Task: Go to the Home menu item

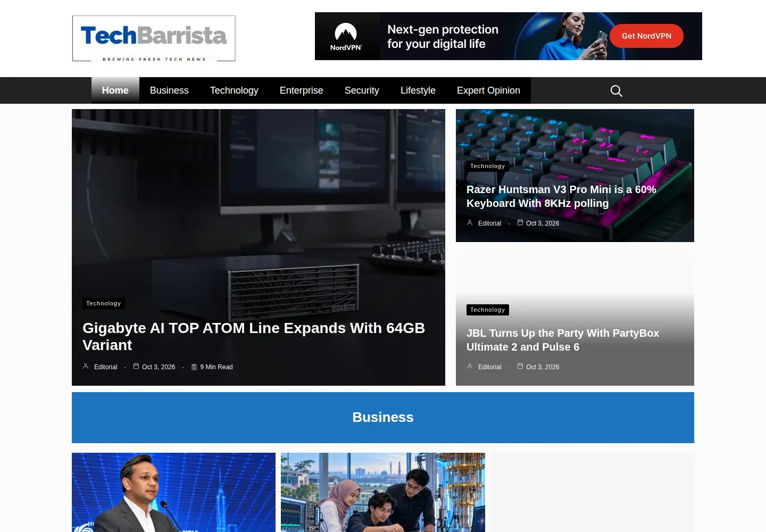Action: [x=115, y=90]
